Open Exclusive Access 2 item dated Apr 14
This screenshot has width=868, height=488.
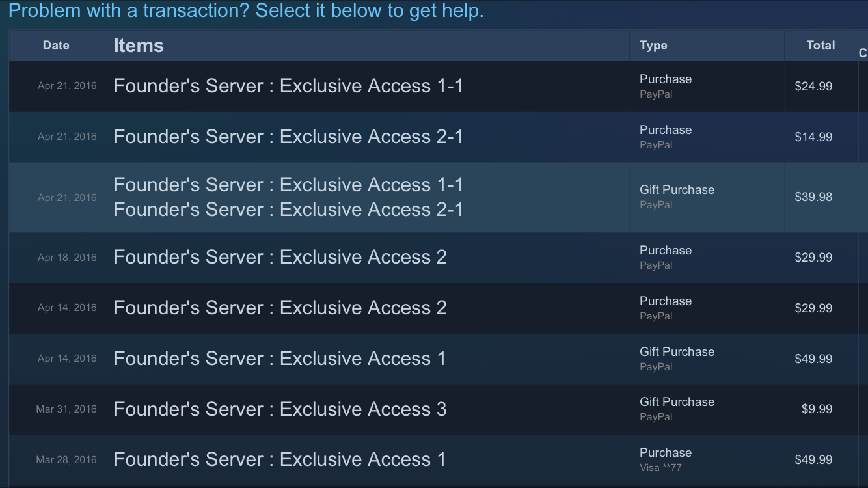point(280,308)
